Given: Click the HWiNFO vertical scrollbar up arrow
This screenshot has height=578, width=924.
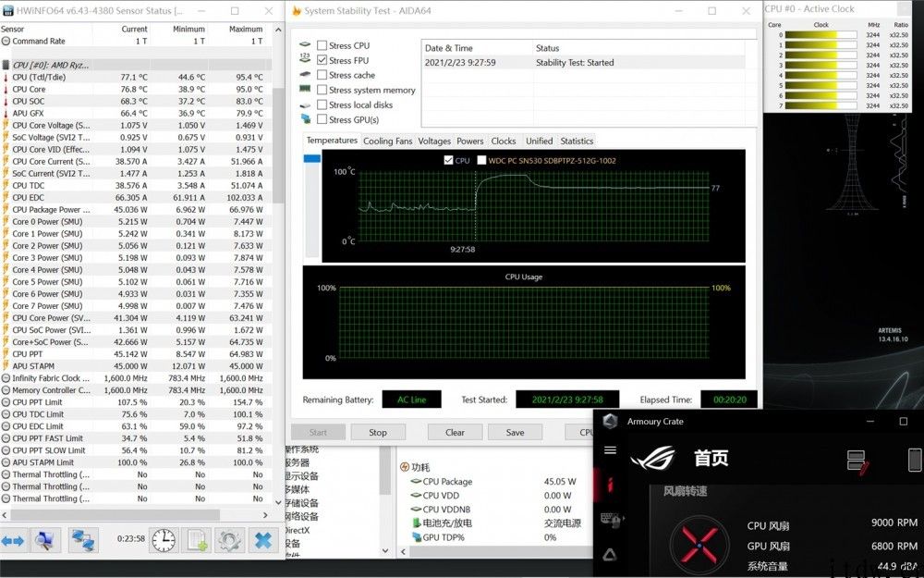Looking at the screenshot, I should click(278, 30).
